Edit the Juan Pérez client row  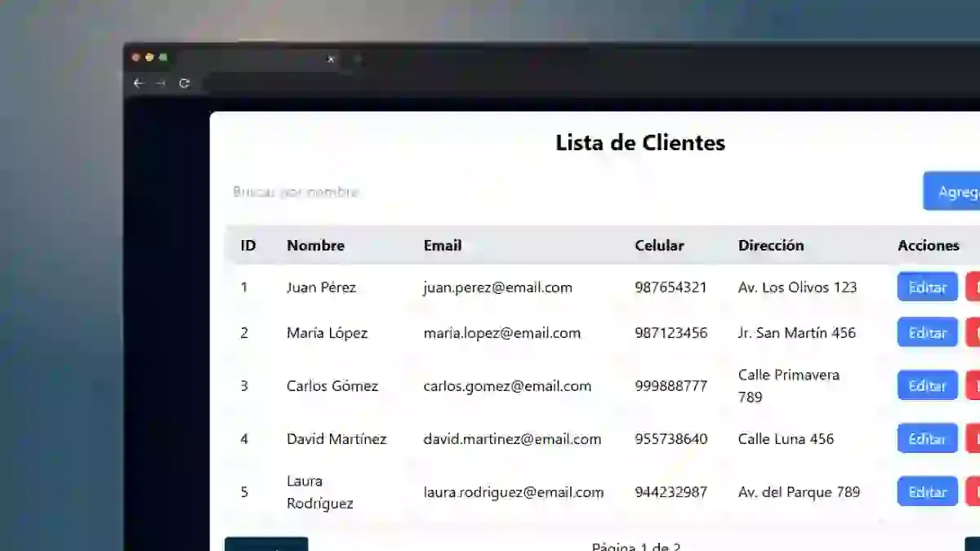[x=928, y=287]
